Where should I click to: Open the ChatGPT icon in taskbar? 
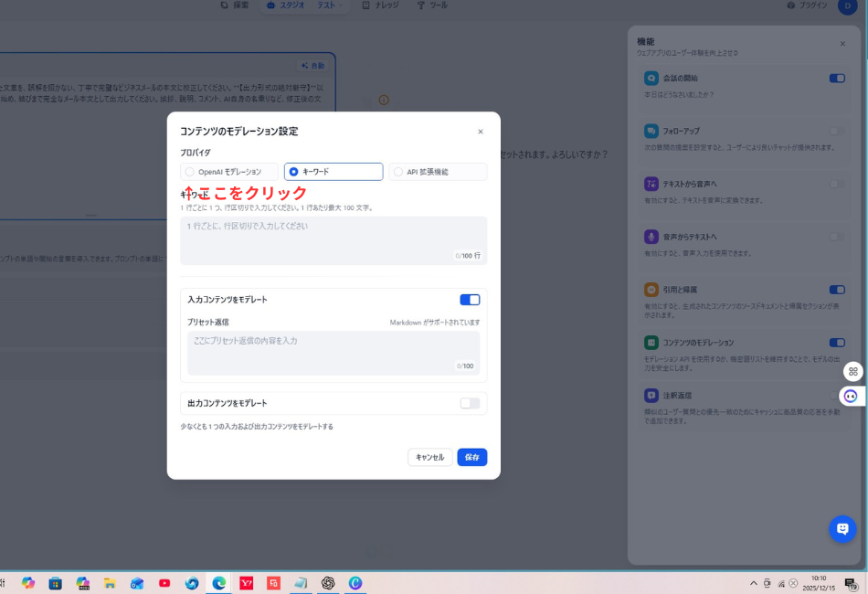[x=328, y=583]
